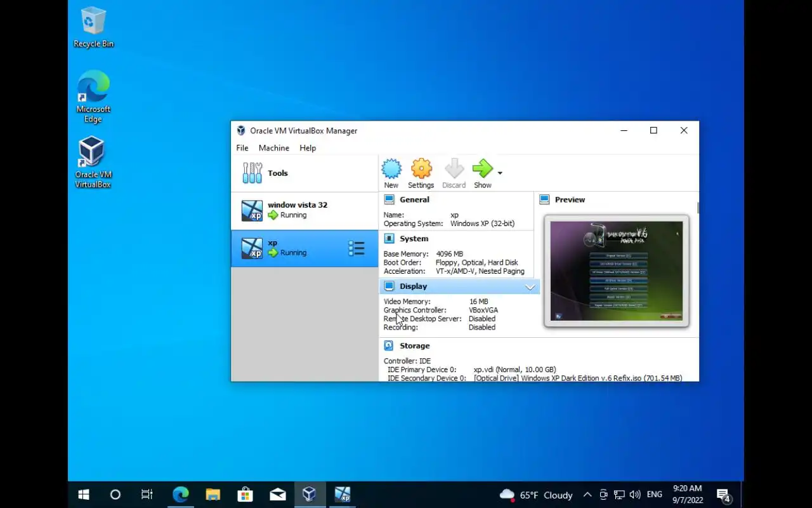Click the Boot Order value text
The width and height of the screenshot is (812, 508).
(x=477, y=262)
